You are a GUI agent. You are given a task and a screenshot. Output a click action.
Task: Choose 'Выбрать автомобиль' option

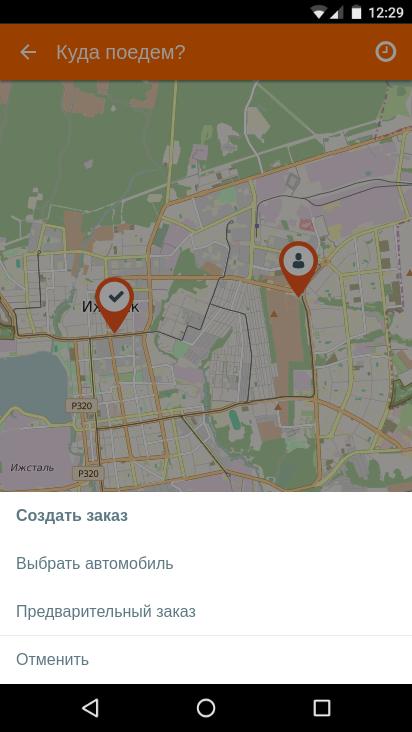pos(206,563)
